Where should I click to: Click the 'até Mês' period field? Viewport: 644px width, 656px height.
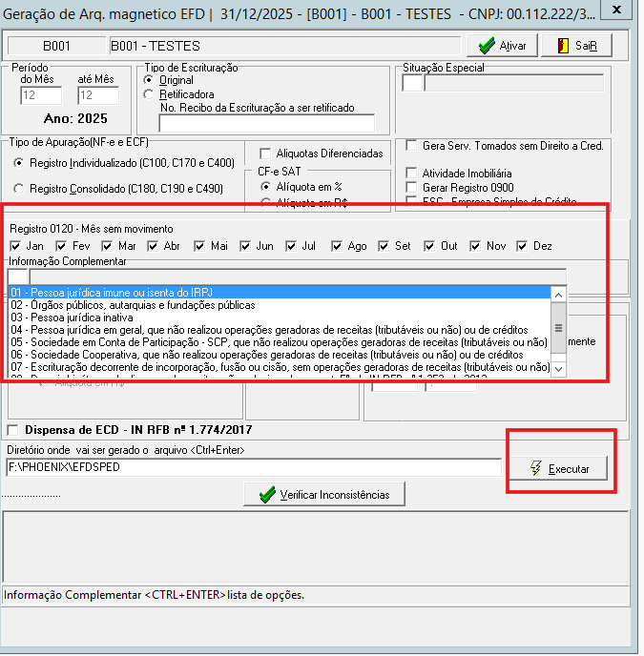98,95
